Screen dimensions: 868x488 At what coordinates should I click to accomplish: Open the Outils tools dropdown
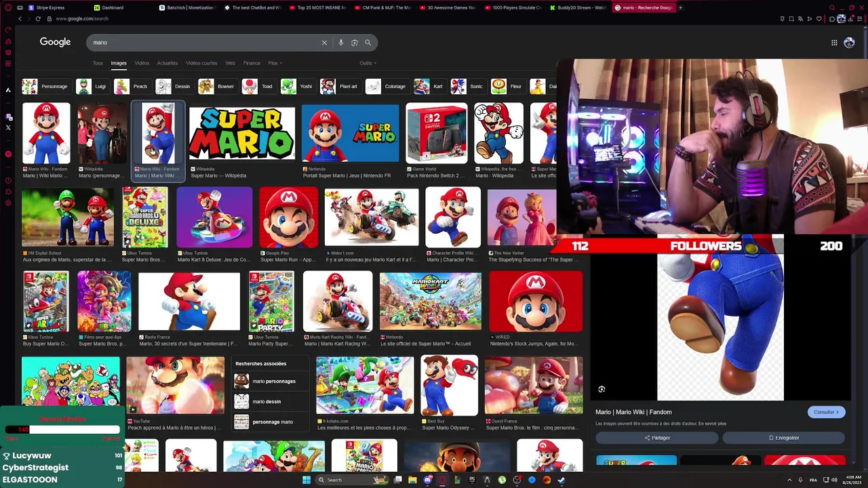(368, 63)
